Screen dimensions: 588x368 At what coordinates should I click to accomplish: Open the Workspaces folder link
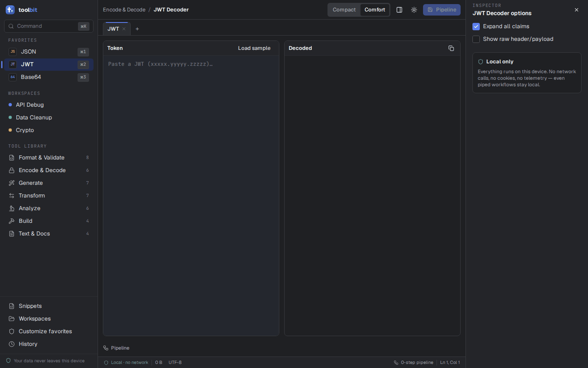[49, 319]
